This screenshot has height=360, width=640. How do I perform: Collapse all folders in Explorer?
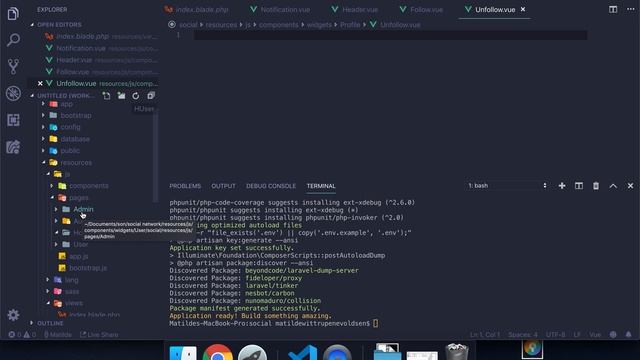pos(151,96)
